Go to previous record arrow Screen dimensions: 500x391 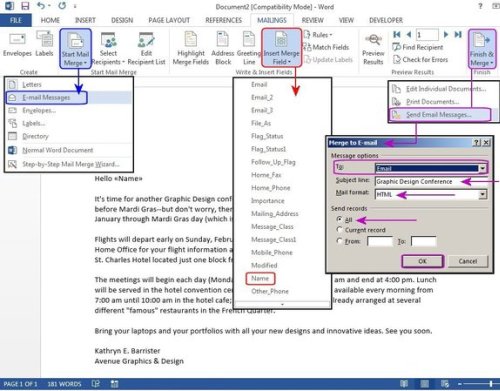[409, 34]
